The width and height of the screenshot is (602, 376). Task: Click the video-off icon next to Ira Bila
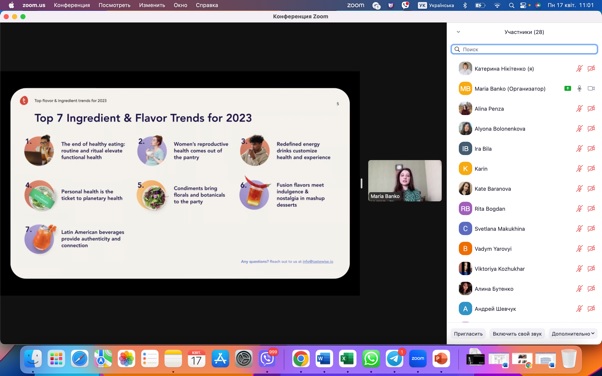click(591, 149)
